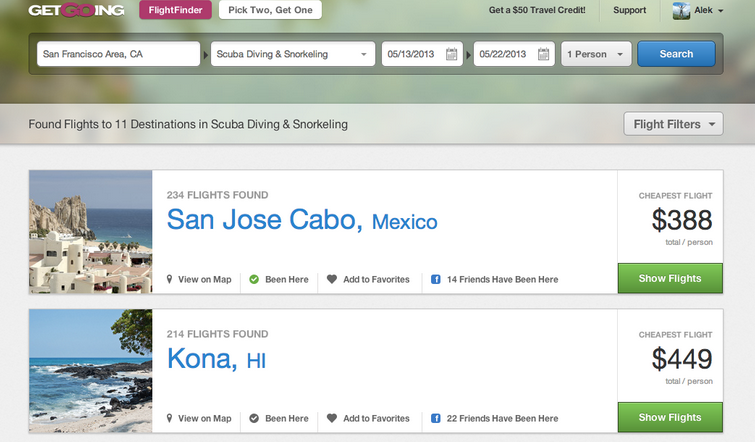
Task: Open the Kona beach thumbnail
Action: click(91, 370)
